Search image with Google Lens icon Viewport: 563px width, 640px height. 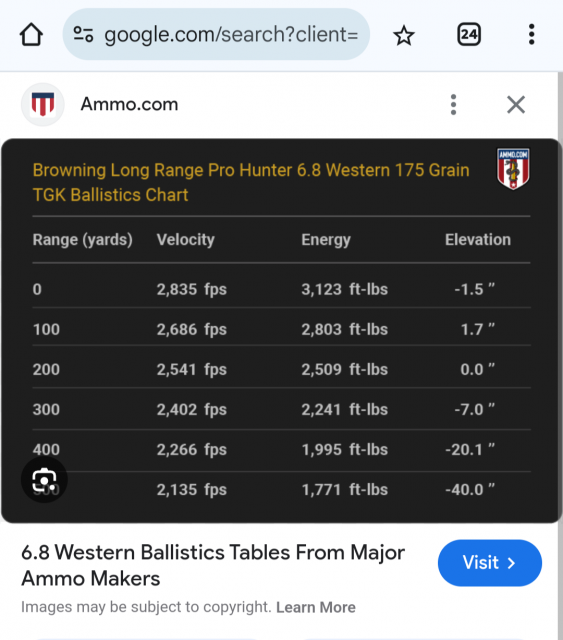(x=44, y=480)
